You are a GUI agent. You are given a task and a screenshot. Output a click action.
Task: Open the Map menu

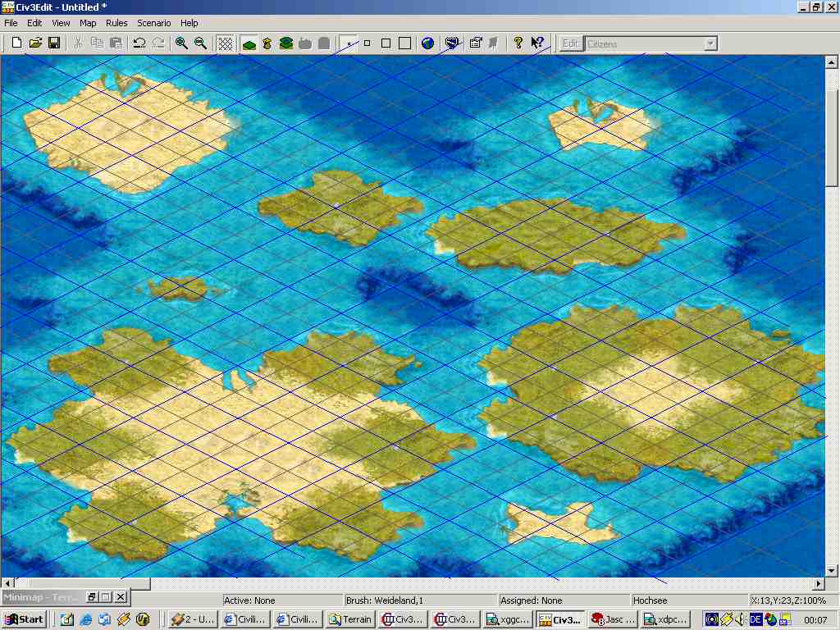coord(87,23)
